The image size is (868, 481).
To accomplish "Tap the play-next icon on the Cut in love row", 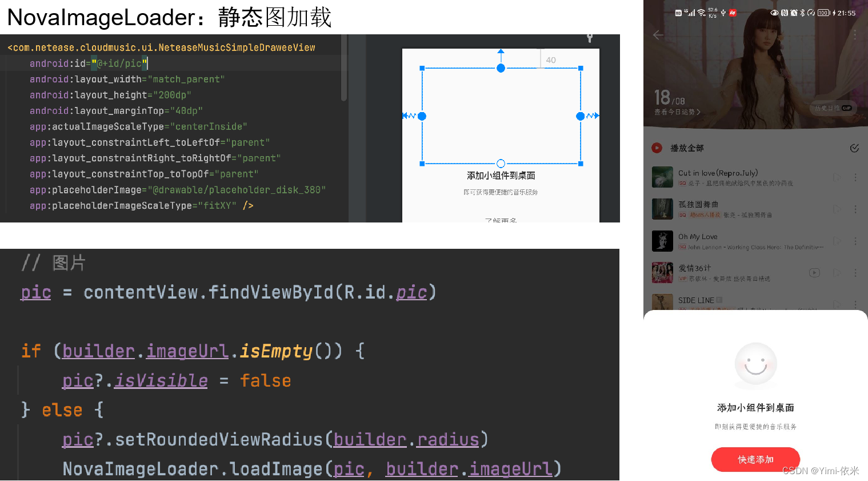I will [837, 177].
